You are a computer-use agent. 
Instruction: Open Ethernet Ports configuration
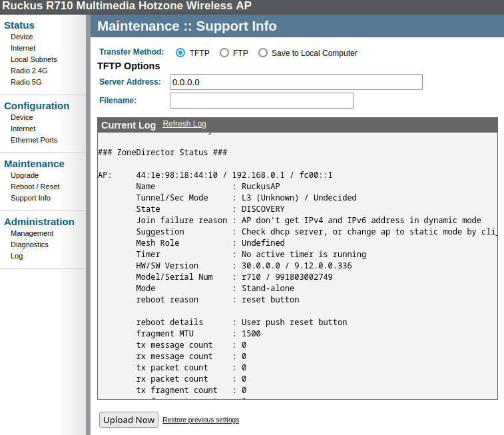pos(34,140)
